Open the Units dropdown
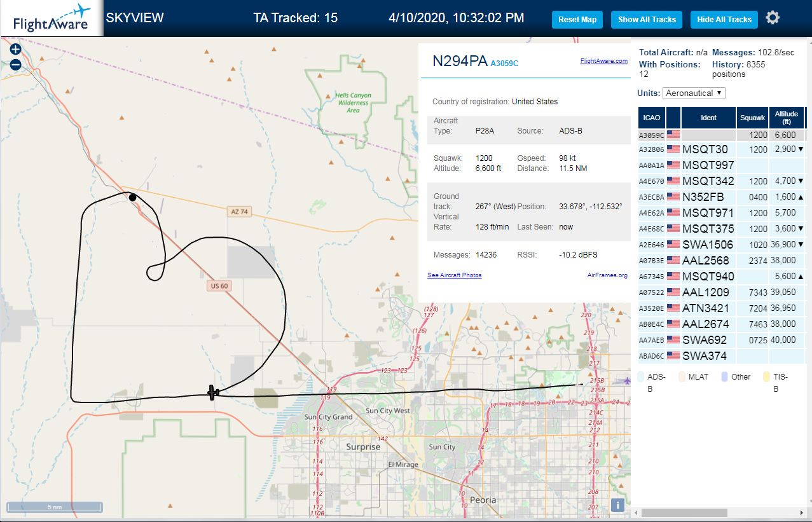The image size is (812, 522). coord(694,93)
